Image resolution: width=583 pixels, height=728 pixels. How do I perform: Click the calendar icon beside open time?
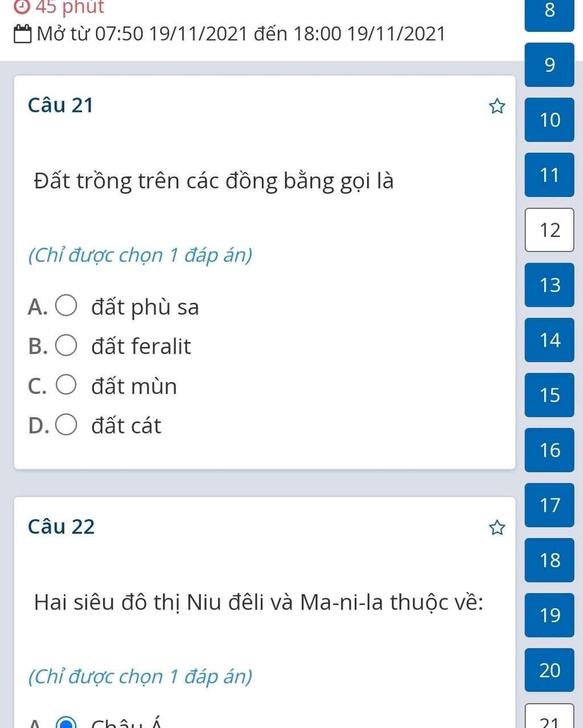(x=22, y=34)
